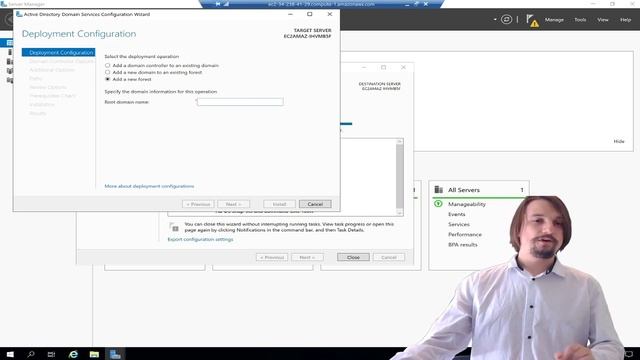
Task: Click Previous in the background wizard
Action: click(272, 257)
